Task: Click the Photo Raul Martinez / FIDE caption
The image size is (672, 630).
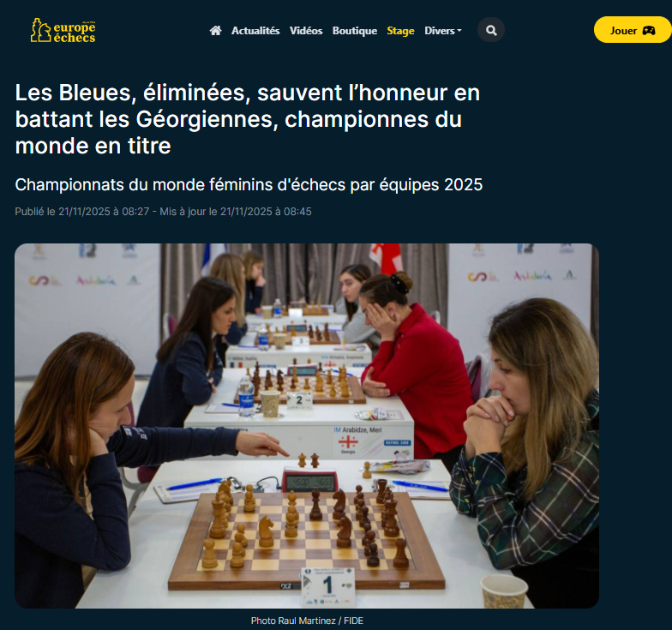Action: coord(307,621)
